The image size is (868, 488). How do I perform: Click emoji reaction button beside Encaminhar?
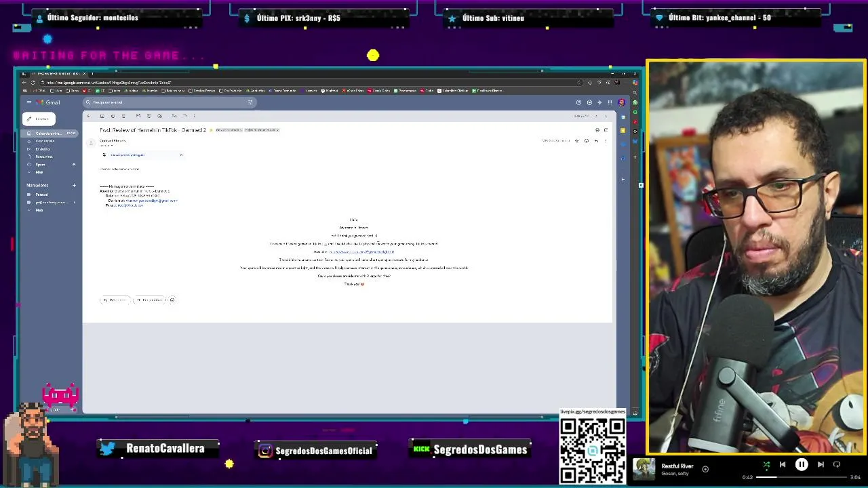[x=172, y=300]
